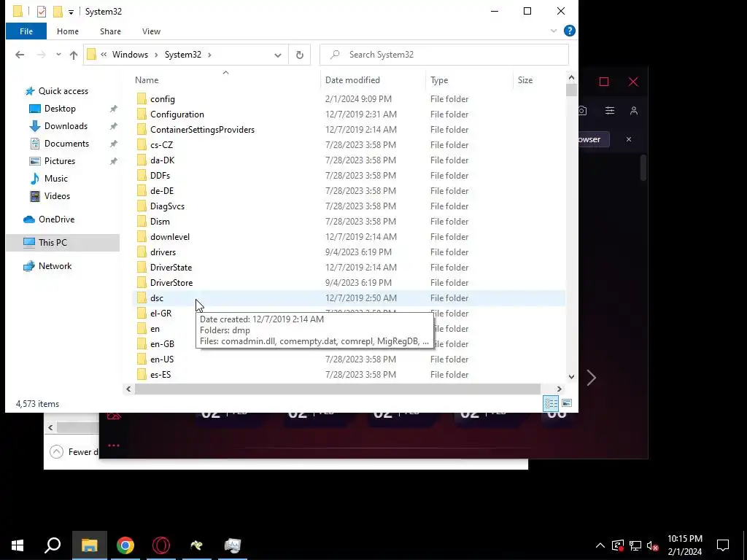Viewport: 747px width, 560px height.
Task: Open taskbar Search magnifier
Action: tap(53, 545)
